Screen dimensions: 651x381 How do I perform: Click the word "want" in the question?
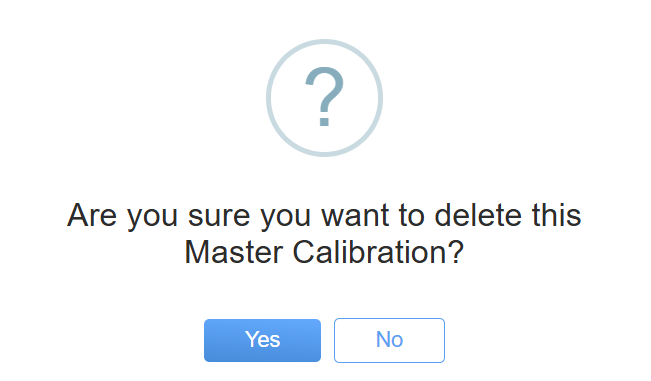[355, 216]
